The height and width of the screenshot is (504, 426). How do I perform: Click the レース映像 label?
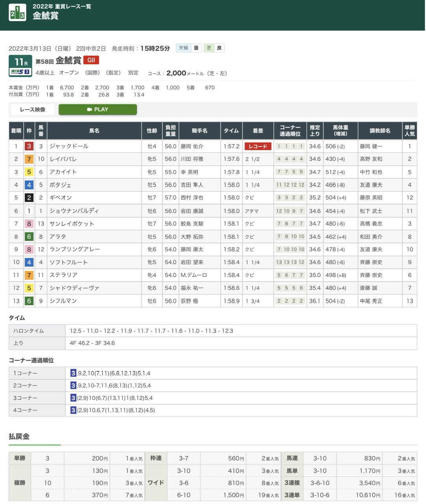coord(33,109)
